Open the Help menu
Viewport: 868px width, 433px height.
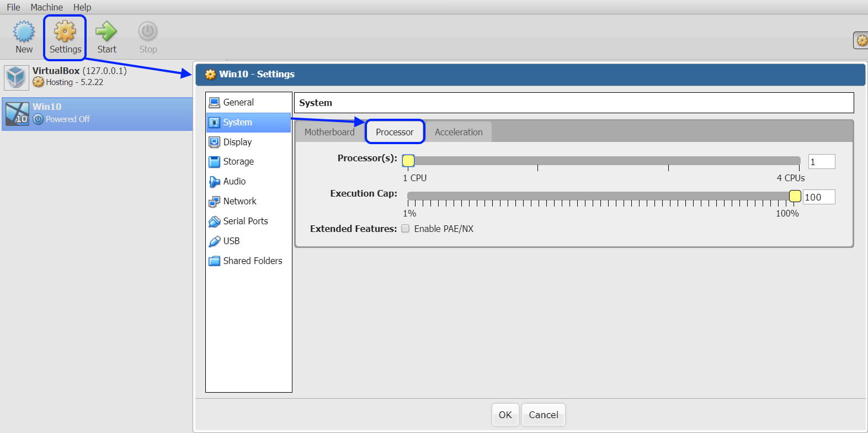82,7
